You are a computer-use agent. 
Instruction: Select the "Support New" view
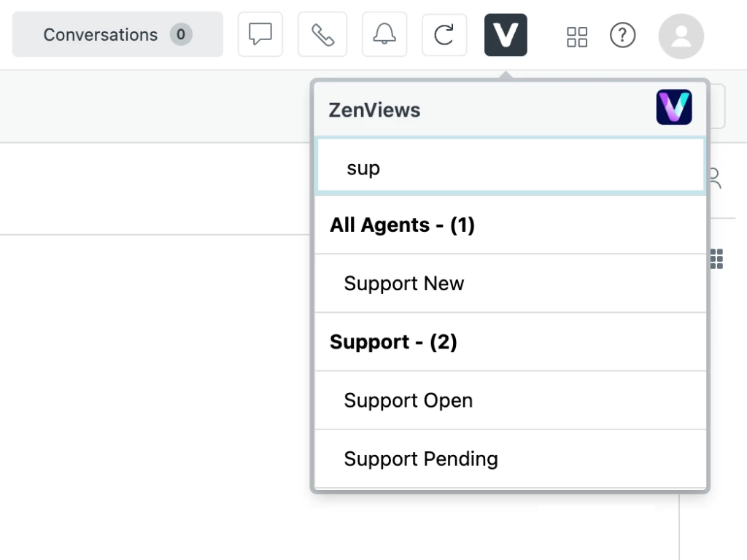pyautogui.click(x=403, y=283)
